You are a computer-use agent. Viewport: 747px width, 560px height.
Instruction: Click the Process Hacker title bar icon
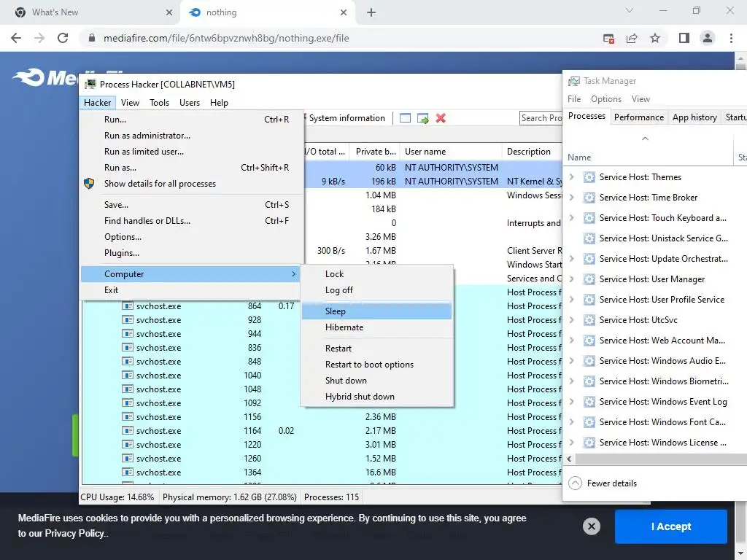pos(90,85)
